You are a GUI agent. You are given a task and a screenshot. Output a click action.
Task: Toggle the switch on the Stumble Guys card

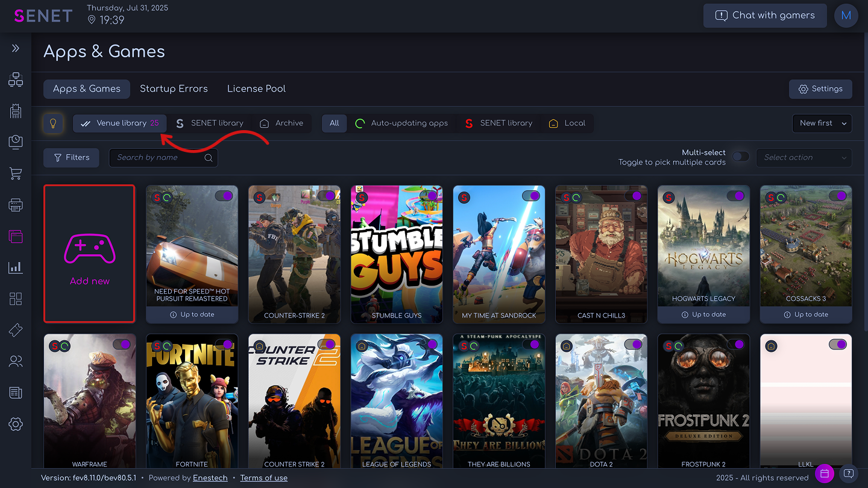[428, 195]
